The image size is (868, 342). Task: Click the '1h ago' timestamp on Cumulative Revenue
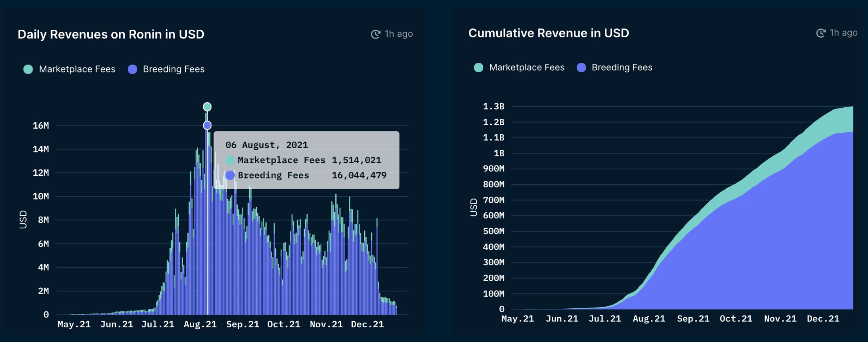[843, 32]
